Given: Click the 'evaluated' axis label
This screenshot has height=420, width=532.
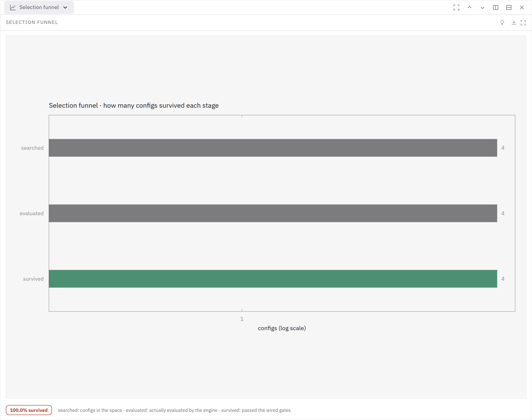Looking at the screenshot, I should pyautogui.click(x=31, y=213).
